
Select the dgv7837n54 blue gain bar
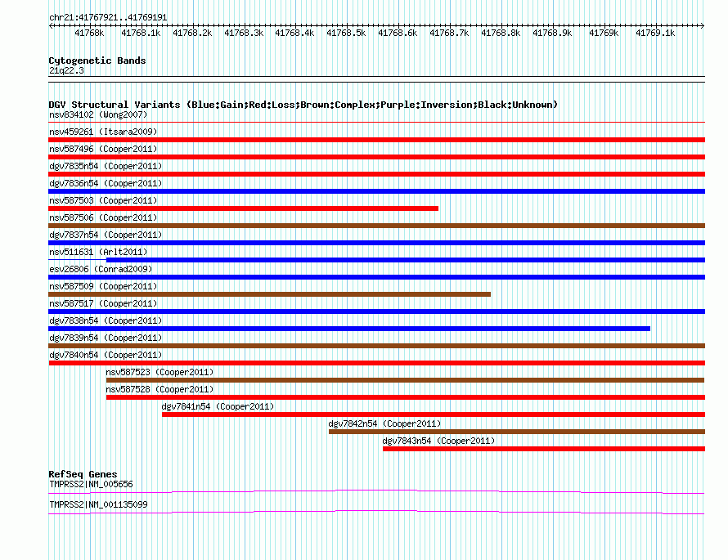[x=376, y=243]
